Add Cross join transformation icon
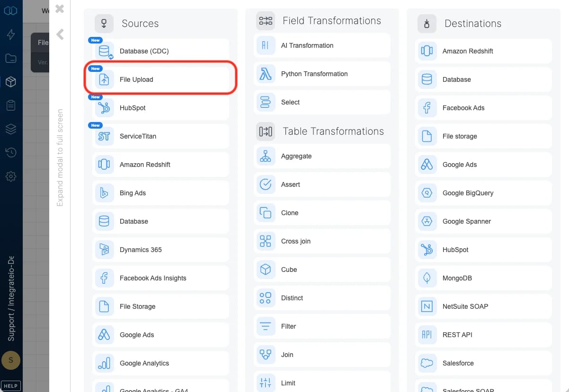 tap(266, 241)
